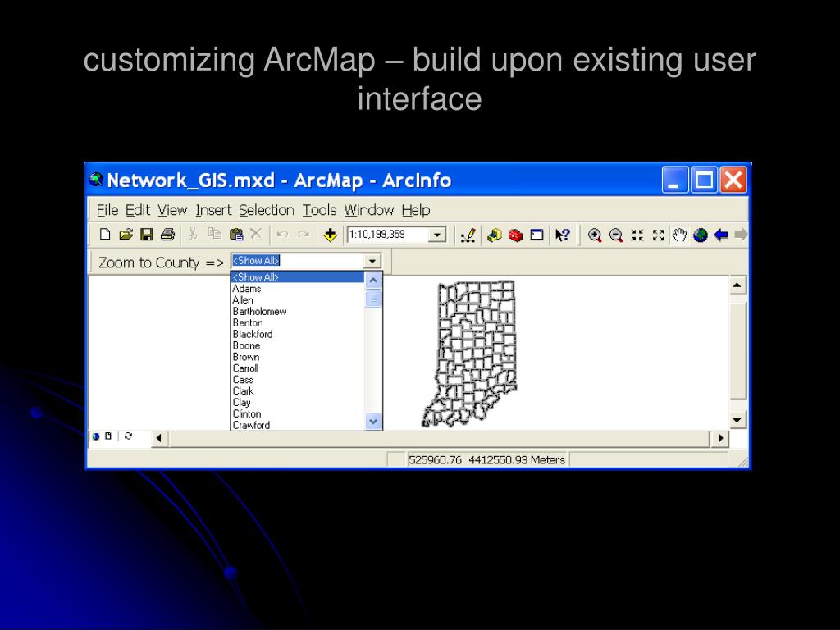Create a new map document
The height and width of the screenshot is (630, 840).
point(105,234)
